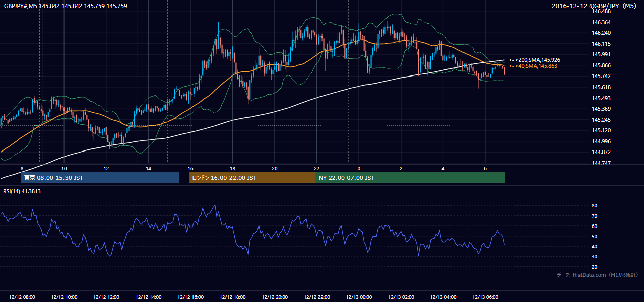Click the 145.742 price axis label

pyautogui.click(x=601, y=76)
